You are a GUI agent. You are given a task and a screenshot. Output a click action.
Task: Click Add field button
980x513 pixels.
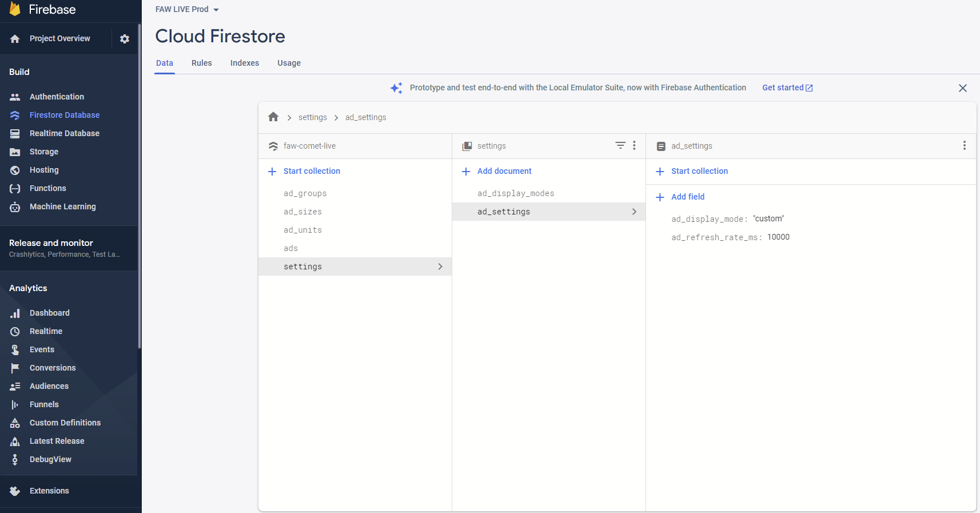pyautogui.click(x=687, y=197)
